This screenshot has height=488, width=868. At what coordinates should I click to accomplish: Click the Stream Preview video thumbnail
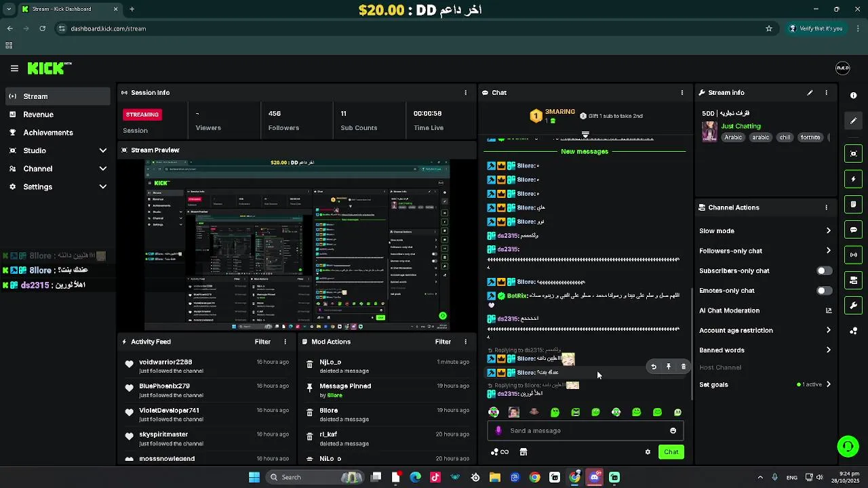tap(297, 245)
